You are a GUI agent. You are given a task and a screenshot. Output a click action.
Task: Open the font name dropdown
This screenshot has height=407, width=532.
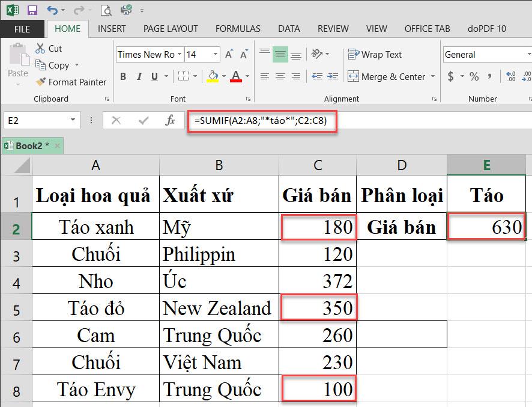(180, 54)
